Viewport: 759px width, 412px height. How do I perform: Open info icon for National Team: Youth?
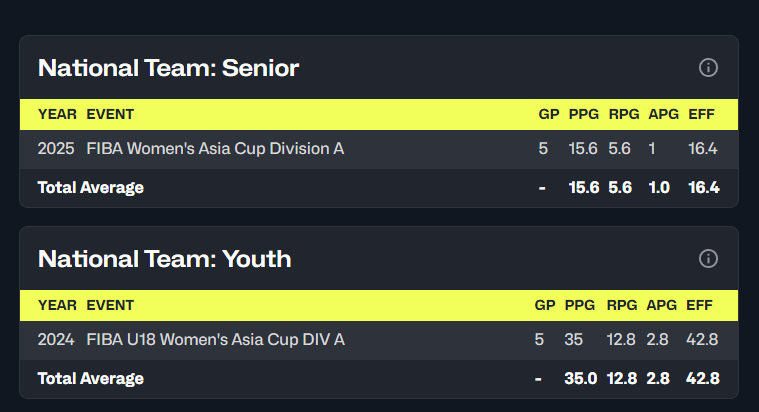708,259
